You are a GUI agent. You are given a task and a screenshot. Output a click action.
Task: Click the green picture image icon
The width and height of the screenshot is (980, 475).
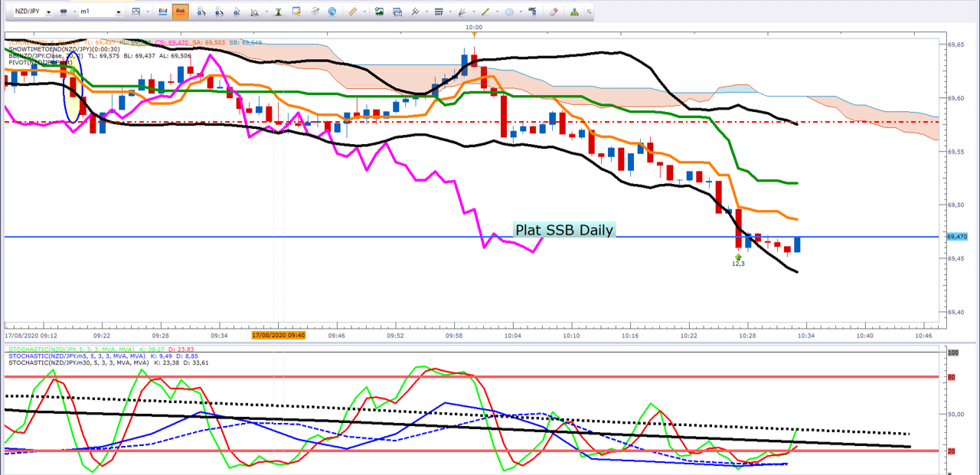(x=379, y=11)
